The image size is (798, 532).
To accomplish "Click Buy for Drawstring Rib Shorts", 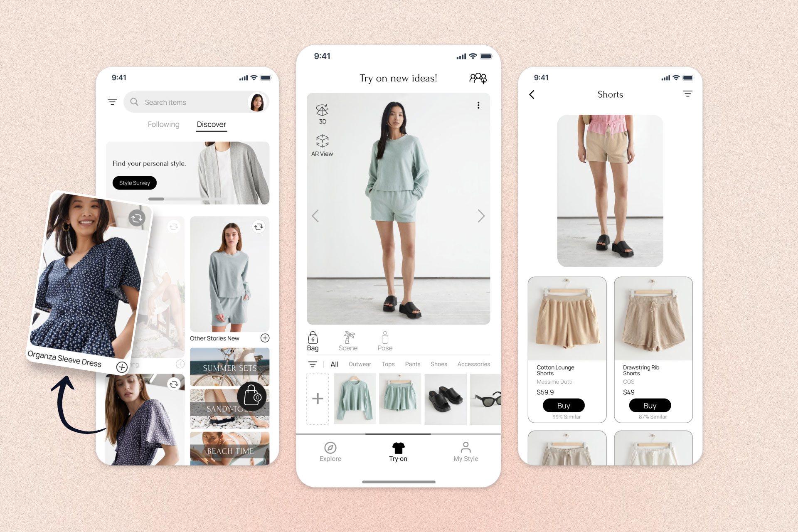I will pyautogui.click(x=650, y=406).
